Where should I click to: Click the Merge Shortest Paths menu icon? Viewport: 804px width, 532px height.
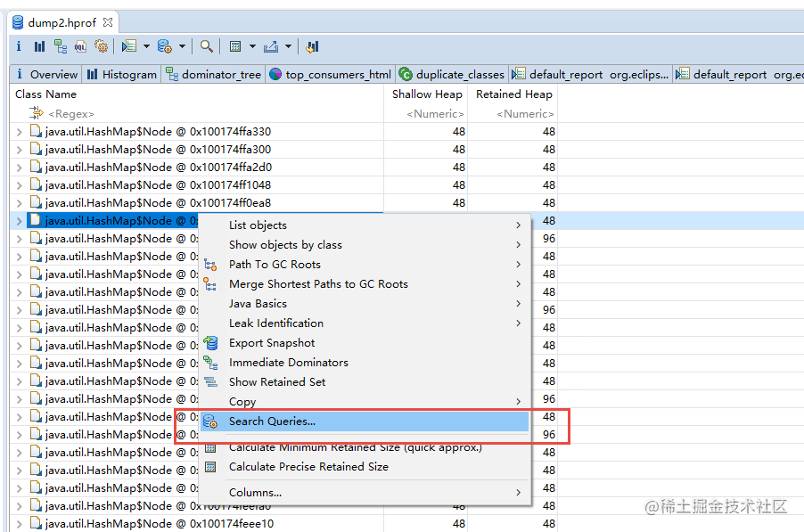[x=210, y=284]
